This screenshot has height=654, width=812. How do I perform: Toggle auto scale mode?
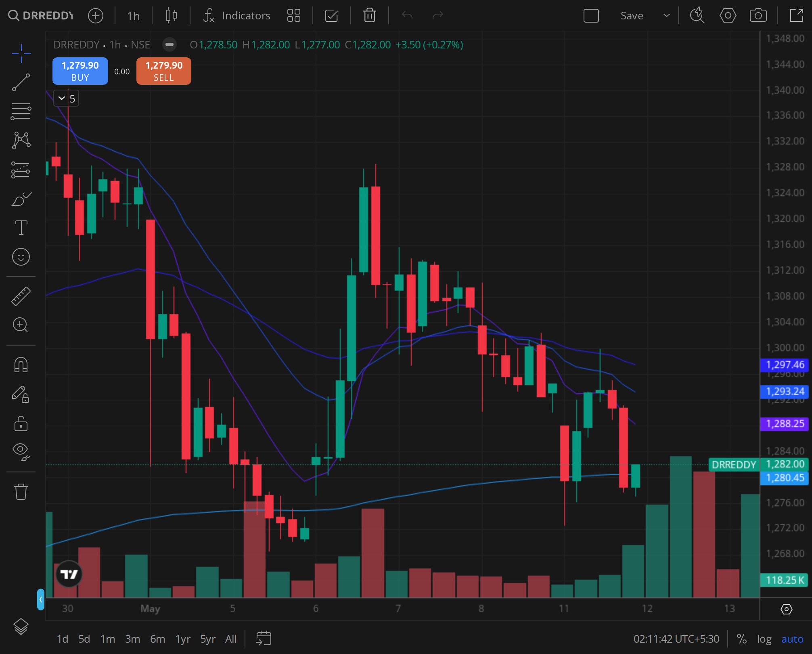point(792,639)
